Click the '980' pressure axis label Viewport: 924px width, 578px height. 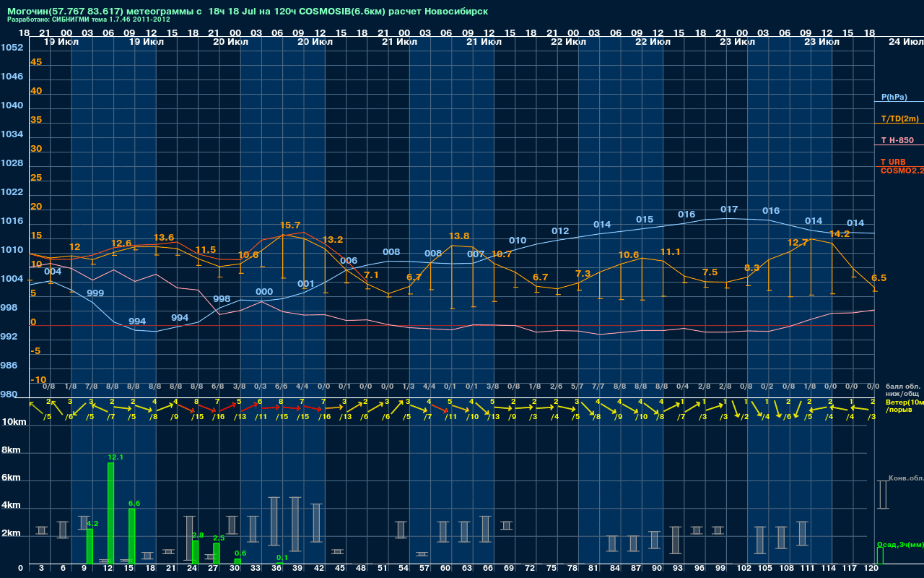click(x=9, y=394)
